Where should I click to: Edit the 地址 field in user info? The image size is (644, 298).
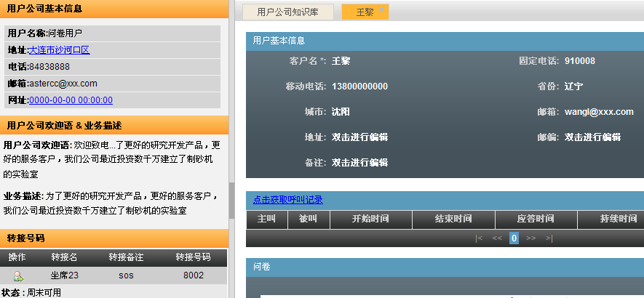click(359, 137)
